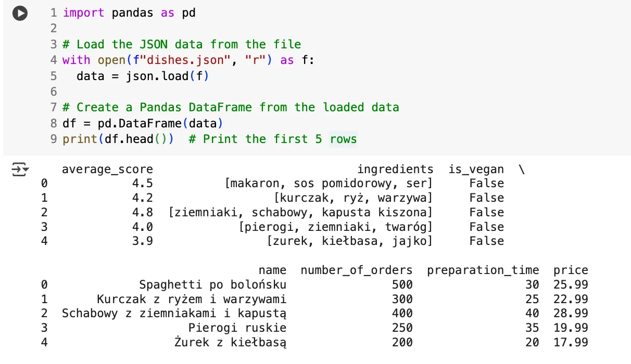631x364 pixels.
Task: Click line number 9 in the gutter
Action: coord(54,139)
